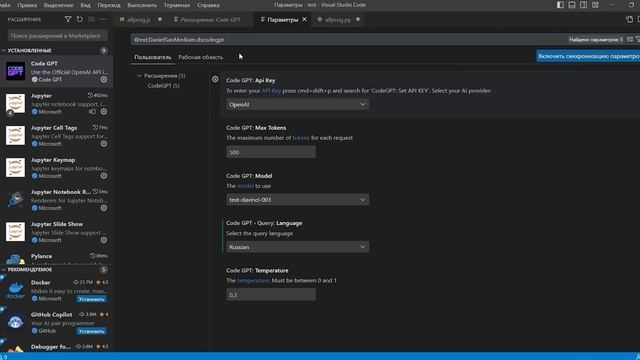Install the Docker extension

91,299
